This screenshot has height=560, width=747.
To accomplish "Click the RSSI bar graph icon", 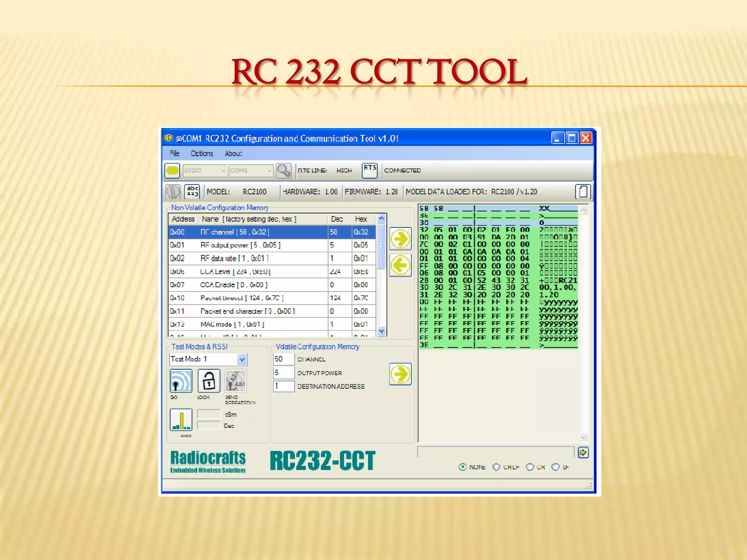I will pos(181,420).
